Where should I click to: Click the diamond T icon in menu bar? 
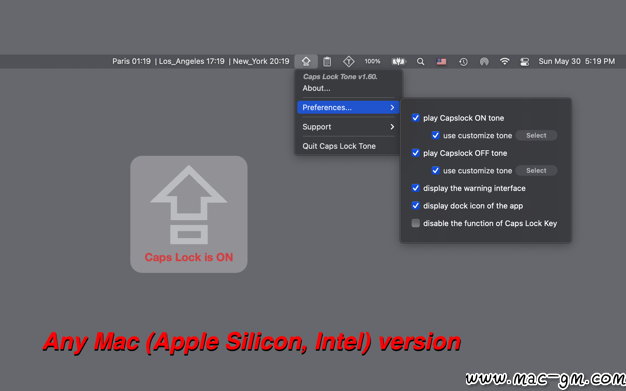[349, 62]
